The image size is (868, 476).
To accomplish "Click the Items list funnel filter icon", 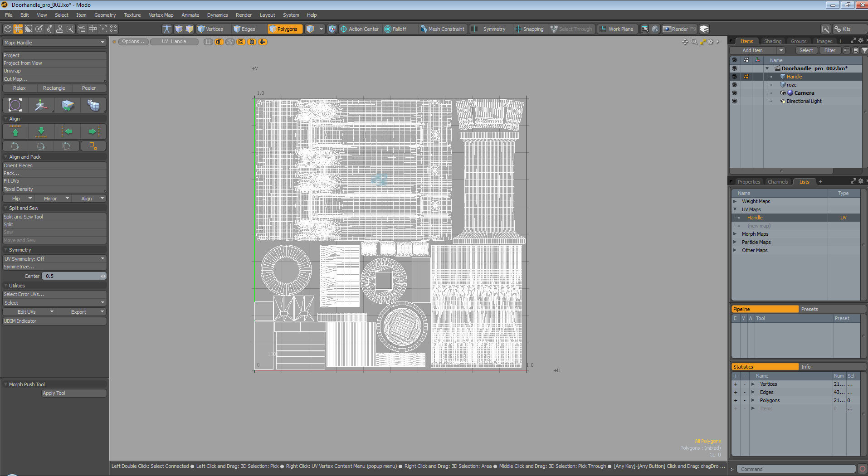I will pyautogui.click(x=864, y=50).
